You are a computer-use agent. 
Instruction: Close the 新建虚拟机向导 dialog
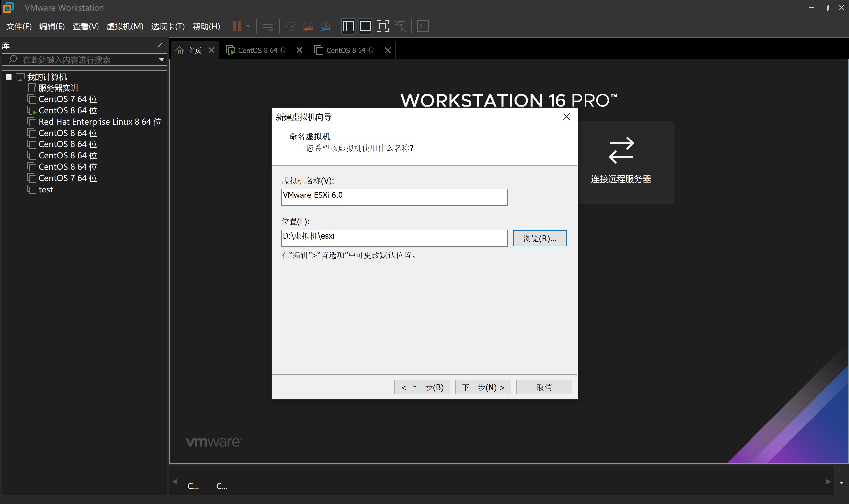click(x=566, y=117)
